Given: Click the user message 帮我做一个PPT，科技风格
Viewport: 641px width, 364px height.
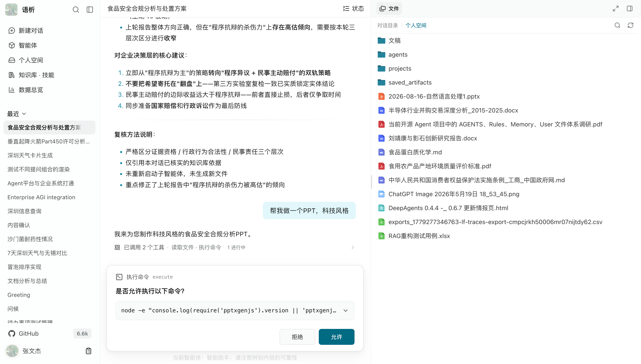Looking at the screenshot, I should (309, 211).
